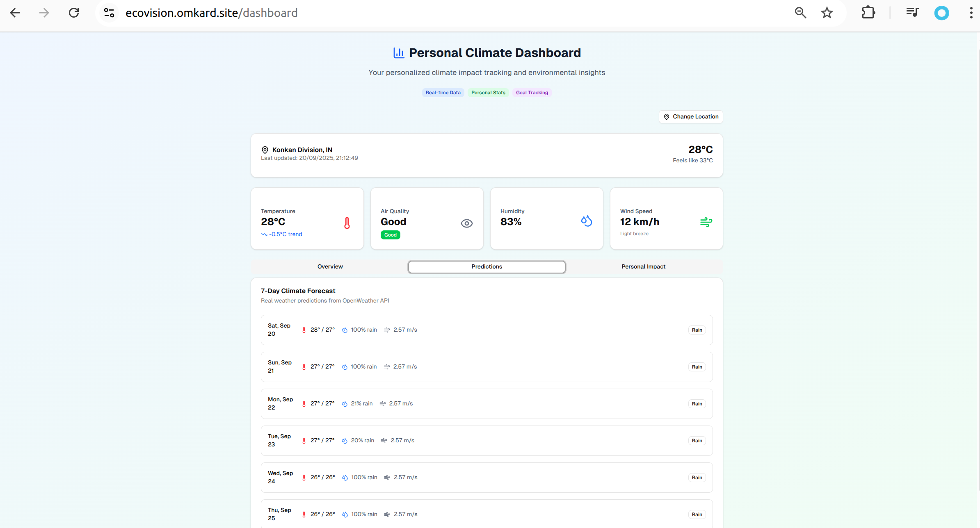This screenshot has width=980, height=528.
Task: Click the thermometer icon in Temperature card
Action: coord(347,223)
